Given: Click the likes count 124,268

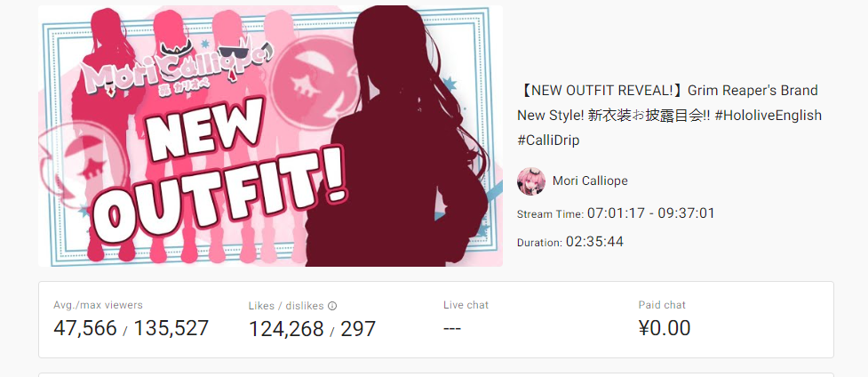Looking at the screenshot, I should point(286,329).
